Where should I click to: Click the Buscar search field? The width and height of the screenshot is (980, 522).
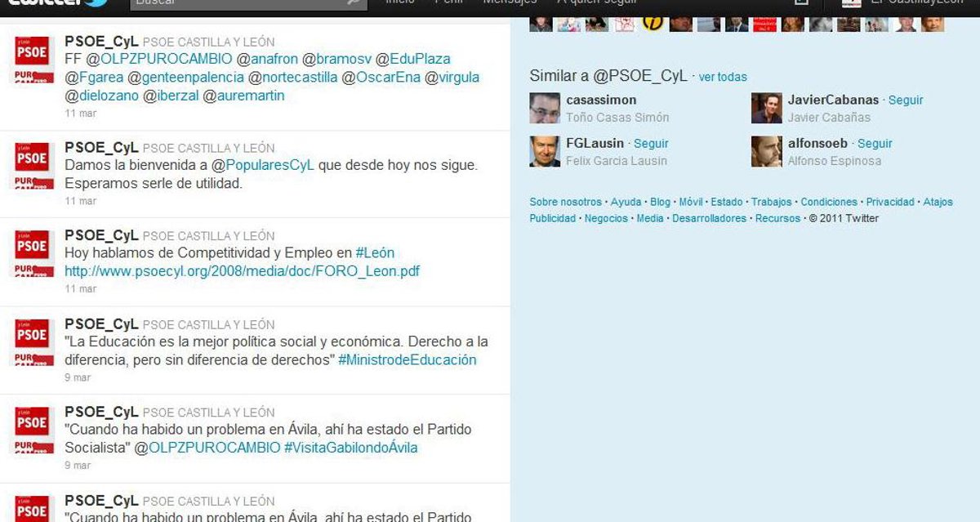pos(237,3)
